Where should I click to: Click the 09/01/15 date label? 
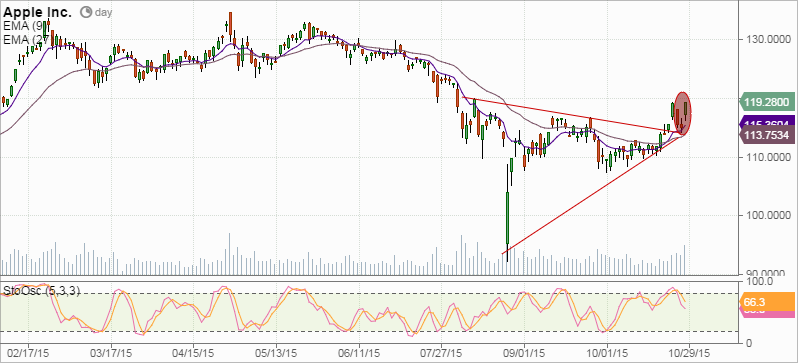(524, 352)
